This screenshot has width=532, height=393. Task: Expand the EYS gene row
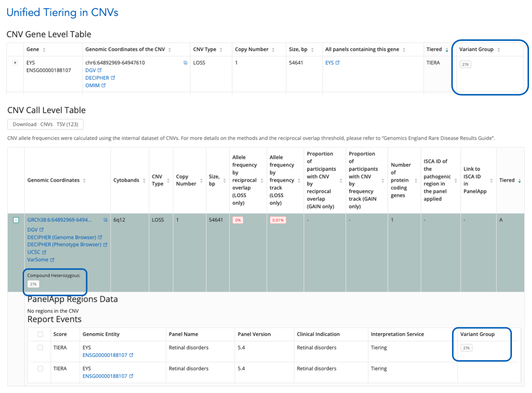(x=15, y=63)
